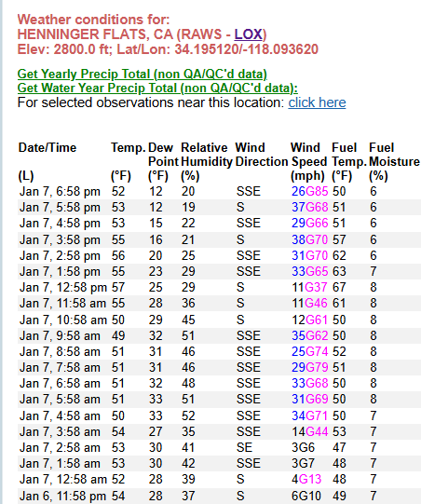This screenshot has height=504, width=421.
Task: Select the Elev/Lat/Lon line
Action: tap(168, 49)
